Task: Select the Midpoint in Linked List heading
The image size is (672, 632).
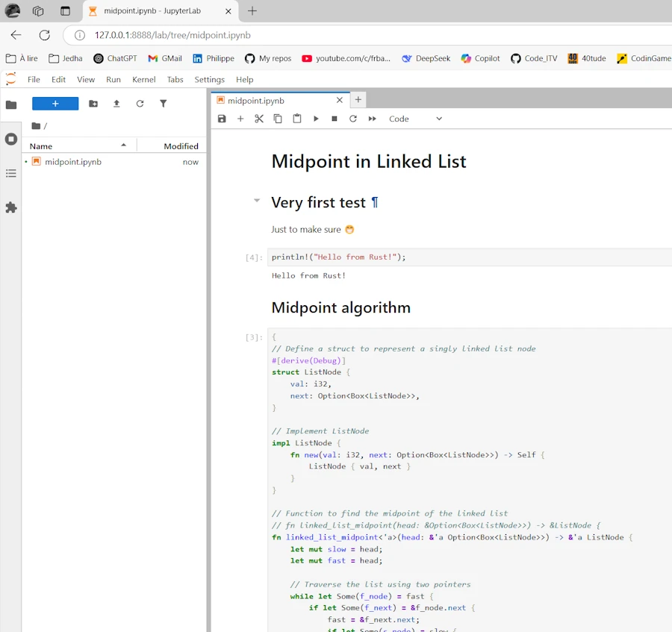Action: 369,162
